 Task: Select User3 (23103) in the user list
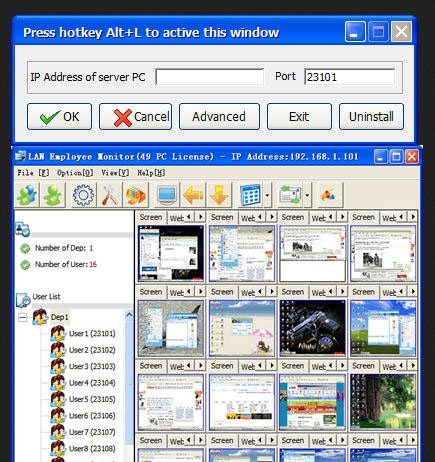pyautogui.click(x=92, y=366)
